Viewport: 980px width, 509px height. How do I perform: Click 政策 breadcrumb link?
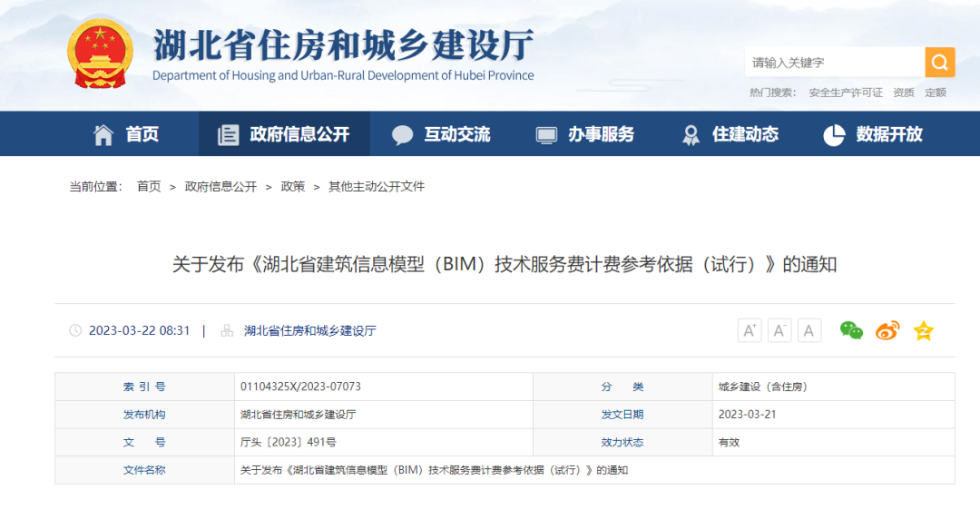[x=293, y=187]
